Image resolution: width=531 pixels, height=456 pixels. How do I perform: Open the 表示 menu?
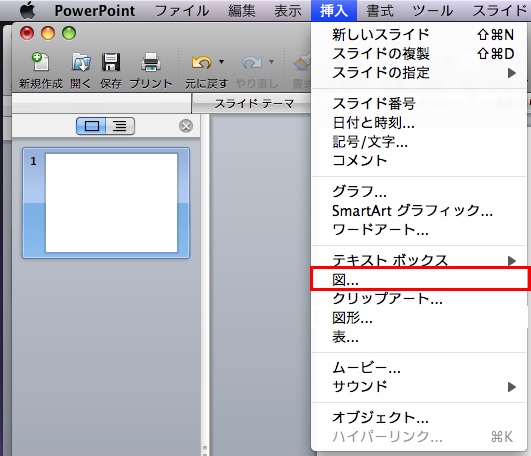click(x=288, y=11)
